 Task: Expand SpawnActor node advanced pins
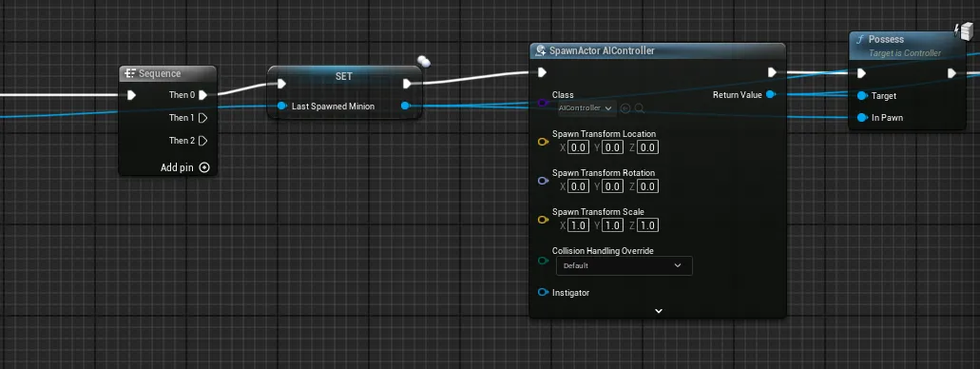(658, 310)
